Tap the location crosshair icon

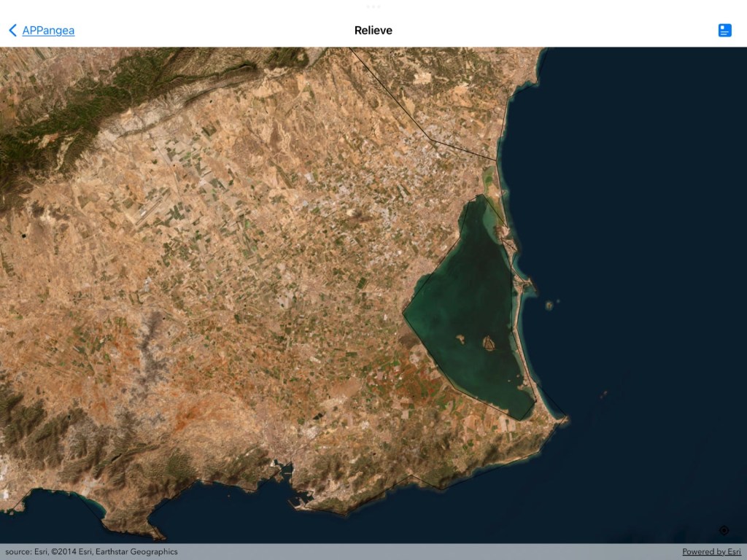724,530
